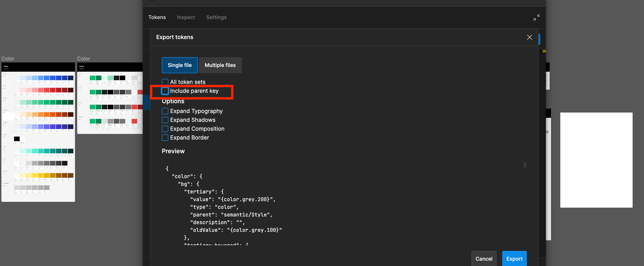Select the semantic Color frame thumbnail

(x=110, y=98)
